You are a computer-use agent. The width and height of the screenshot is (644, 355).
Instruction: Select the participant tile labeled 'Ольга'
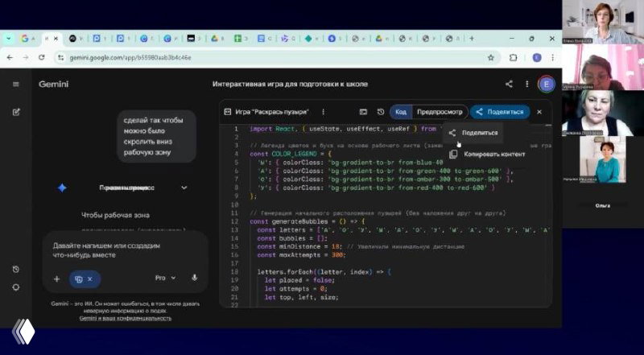(x=602, y=205)
